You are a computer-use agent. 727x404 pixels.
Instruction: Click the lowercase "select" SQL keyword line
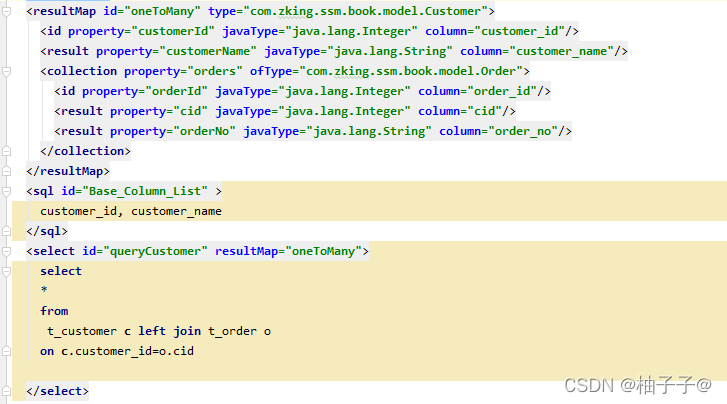(61, 271)
